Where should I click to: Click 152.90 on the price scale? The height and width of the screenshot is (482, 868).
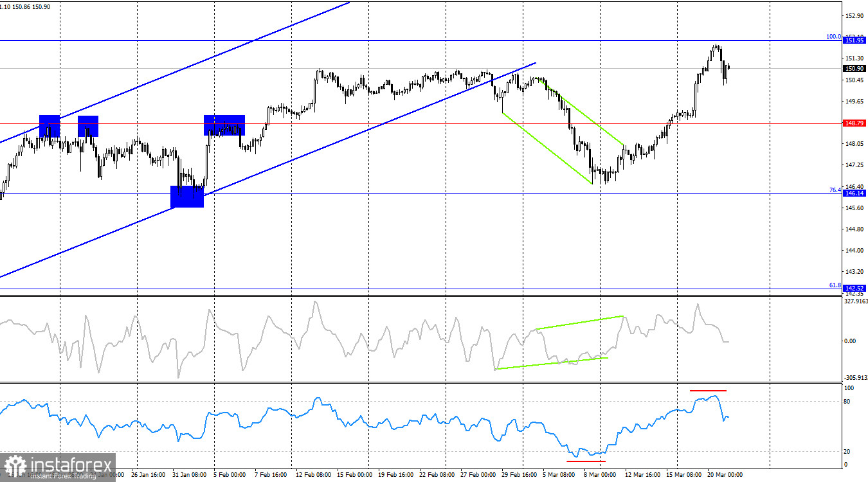(x=854, y=15)
